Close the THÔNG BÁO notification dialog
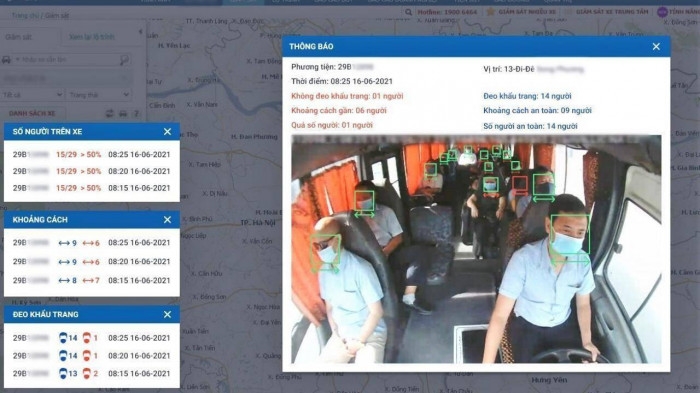The image size is (700, 393). coord(656,46)
